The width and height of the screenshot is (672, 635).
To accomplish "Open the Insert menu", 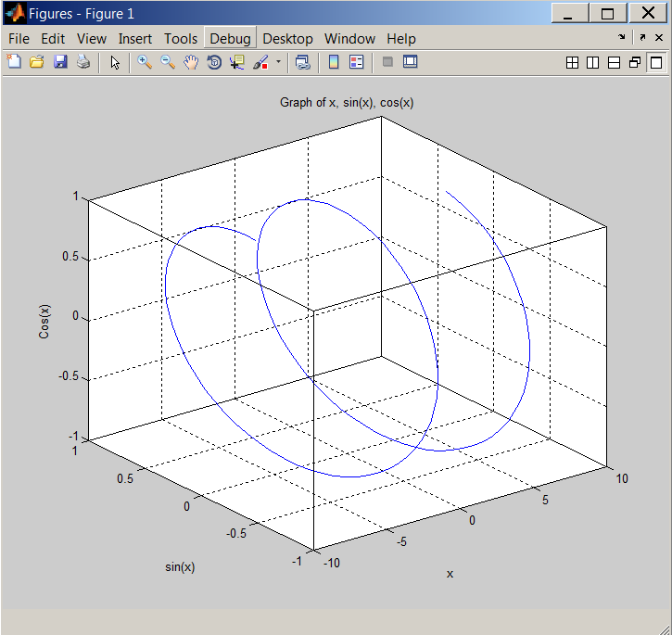I will coord(135,39).
